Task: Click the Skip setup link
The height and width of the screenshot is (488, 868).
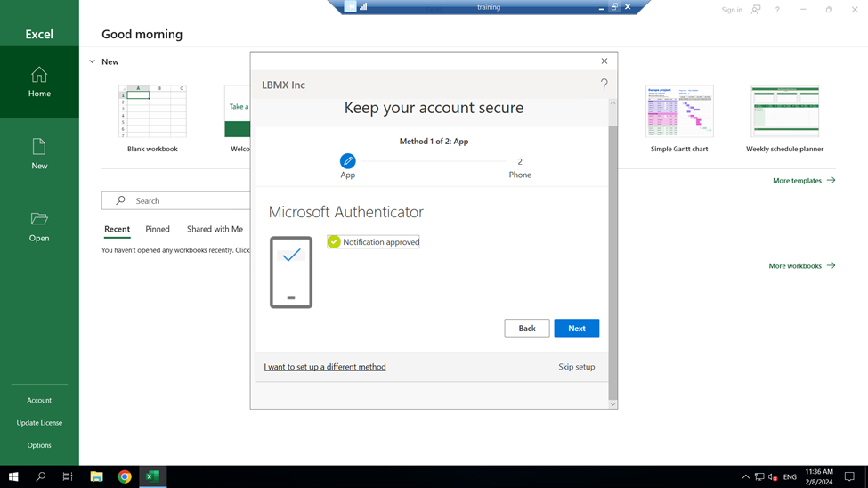Action: click(x=576, y=367)
